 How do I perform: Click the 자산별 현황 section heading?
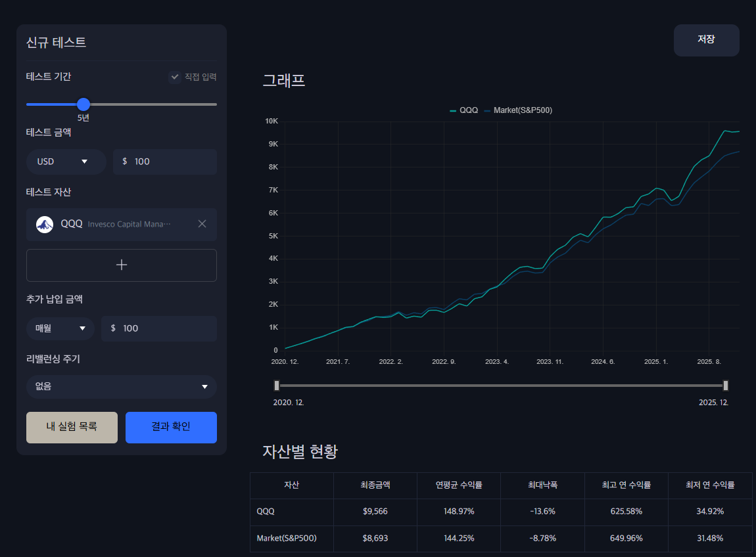300,451
